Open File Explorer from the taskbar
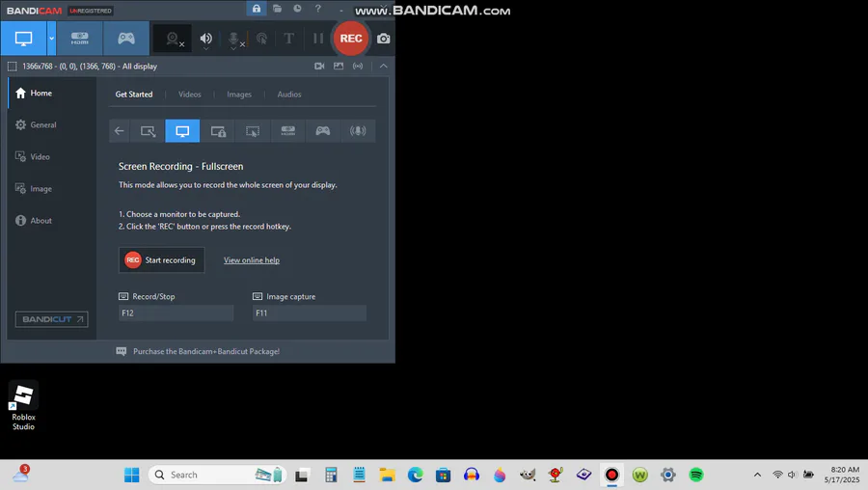 coord(387,476)
